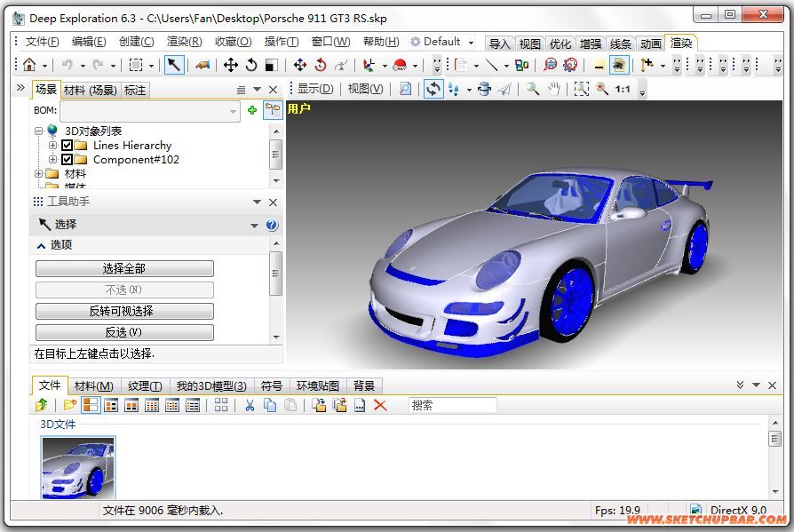This screenshot has width=794, height=532.
Task: Click the green up-folder icon in the file browser
Action: [x=42, y=405]
